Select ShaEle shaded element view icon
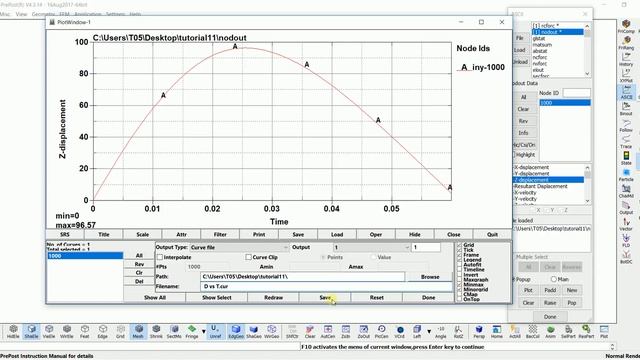The image size is (640, 360). point(31,331)
